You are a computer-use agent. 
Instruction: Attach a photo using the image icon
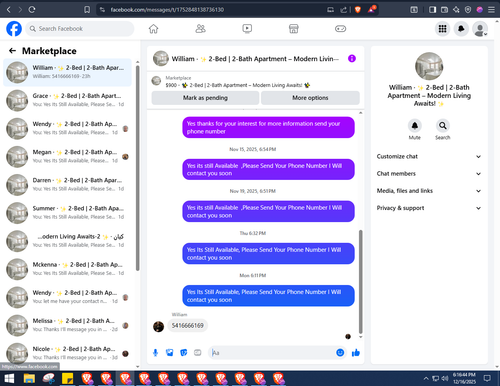click(x=170, y=353)
